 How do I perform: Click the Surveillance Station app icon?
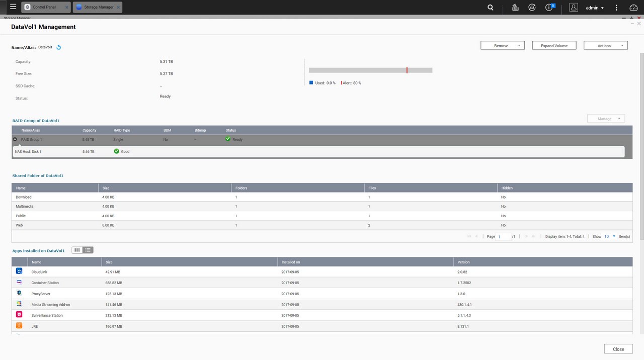pos(19,315)
